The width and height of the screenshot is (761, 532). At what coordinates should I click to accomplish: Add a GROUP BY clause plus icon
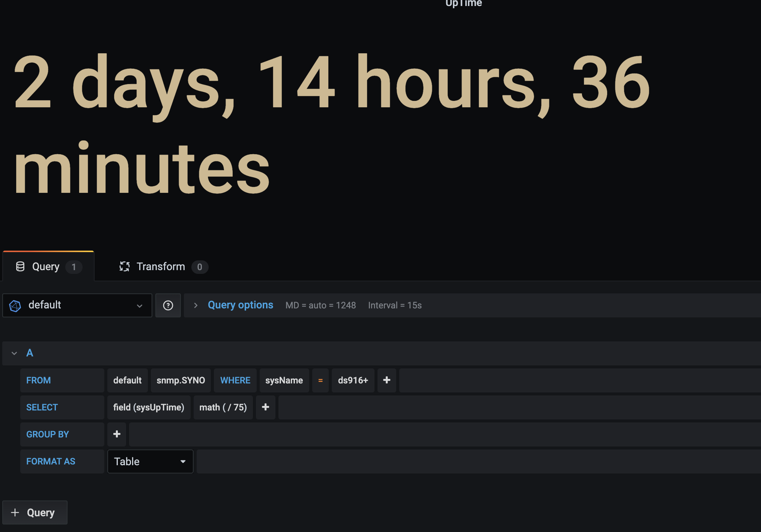tap(117, 434)
